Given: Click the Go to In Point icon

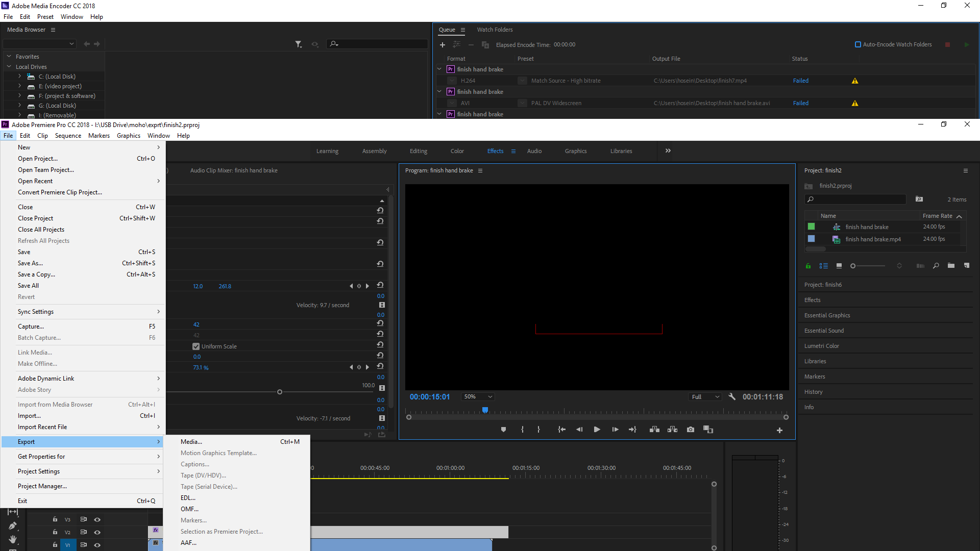Looking at the screenshot, I should coord(561,429).
